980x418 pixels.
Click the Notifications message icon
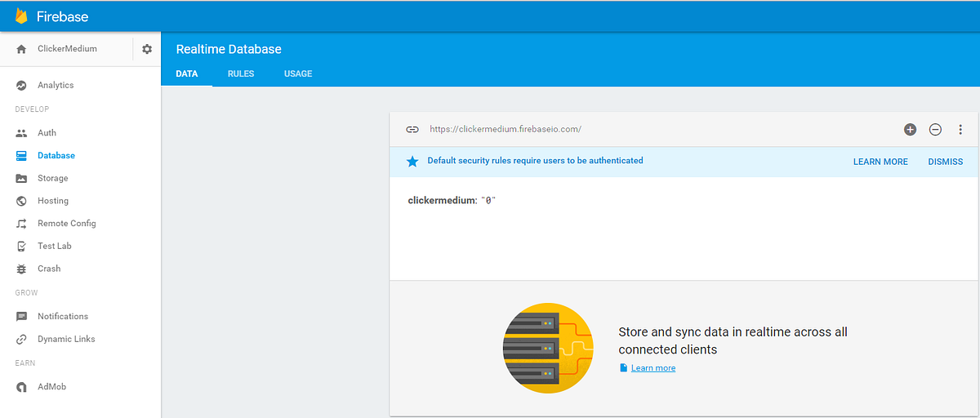point(22,316)
